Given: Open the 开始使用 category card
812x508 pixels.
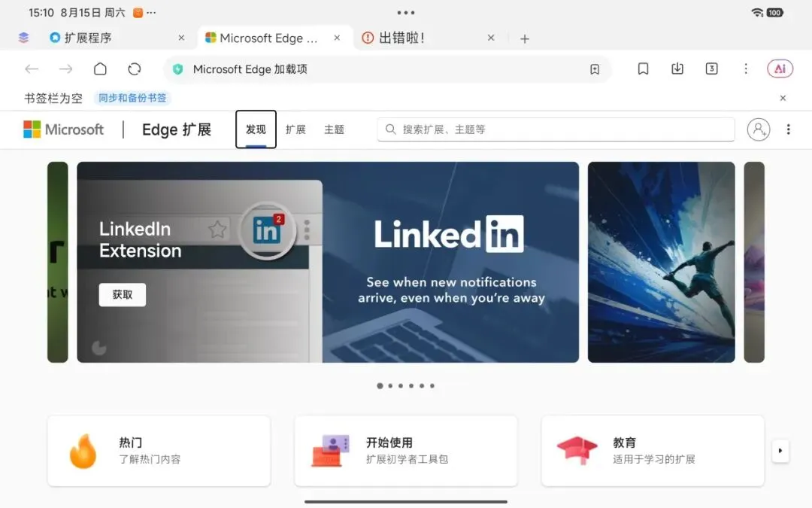Looking at the screenshot, I should click(406, 451).
